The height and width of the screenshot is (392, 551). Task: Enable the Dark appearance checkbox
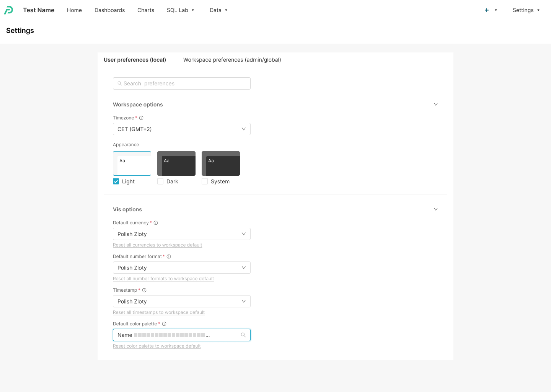[x=160, y=181]
